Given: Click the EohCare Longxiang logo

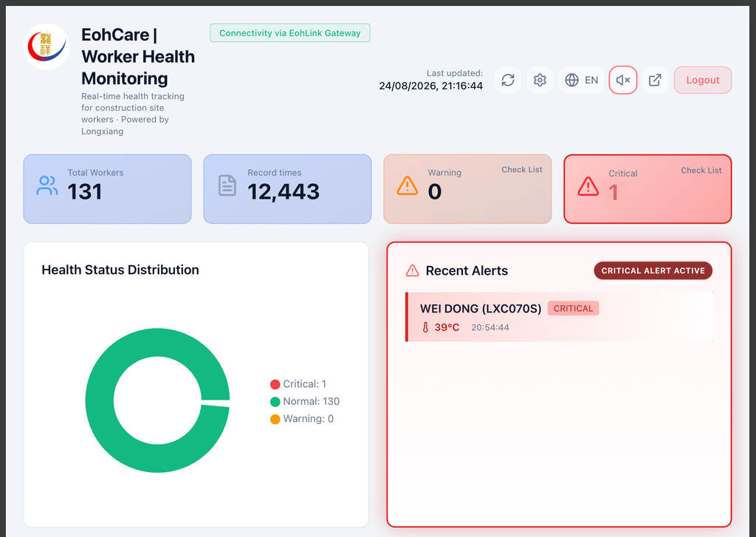Looking at the screenshot, I should [47, 47].
